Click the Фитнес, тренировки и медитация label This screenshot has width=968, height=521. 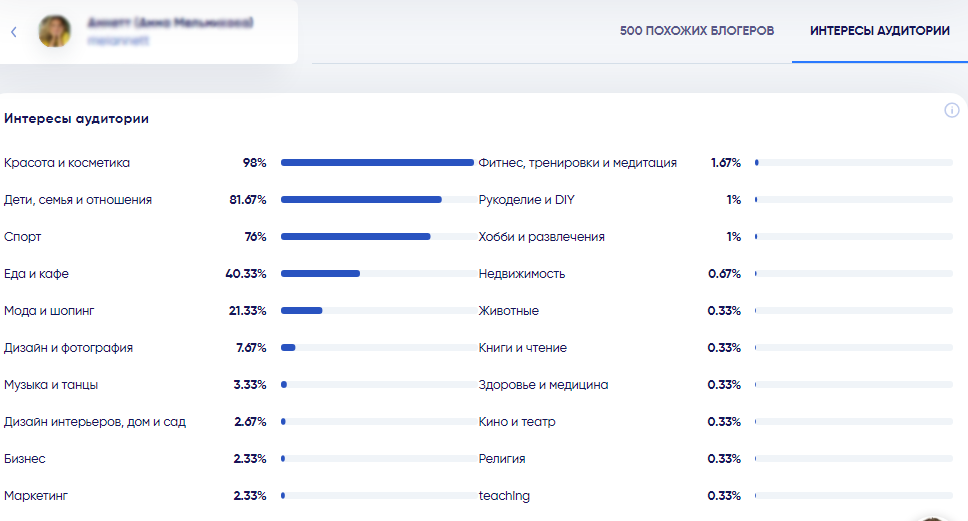click(x=578, y=162)
